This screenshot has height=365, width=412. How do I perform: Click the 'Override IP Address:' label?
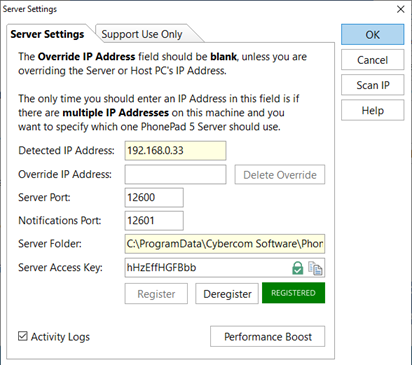point(65,174)
